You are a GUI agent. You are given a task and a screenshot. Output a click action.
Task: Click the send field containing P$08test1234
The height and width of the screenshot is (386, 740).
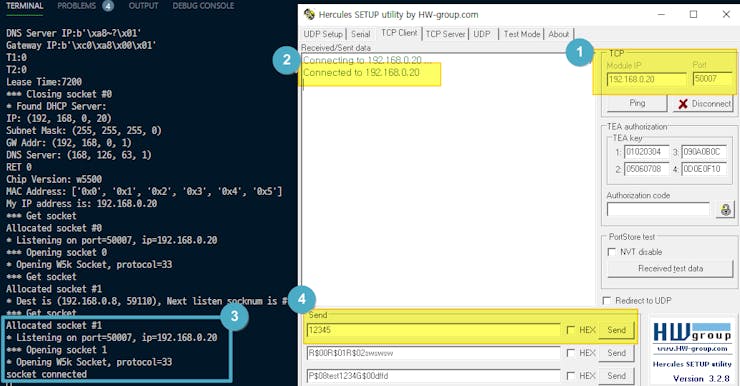coord(433,376)
